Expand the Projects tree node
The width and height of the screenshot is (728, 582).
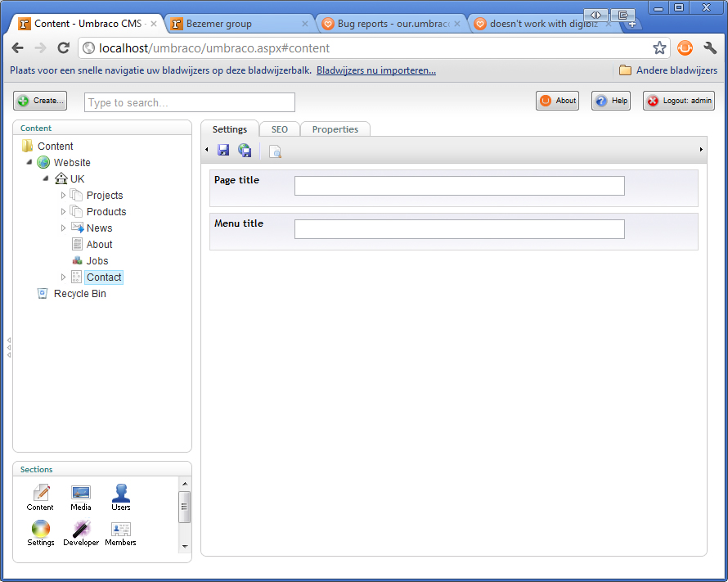[x=64, y=196]
